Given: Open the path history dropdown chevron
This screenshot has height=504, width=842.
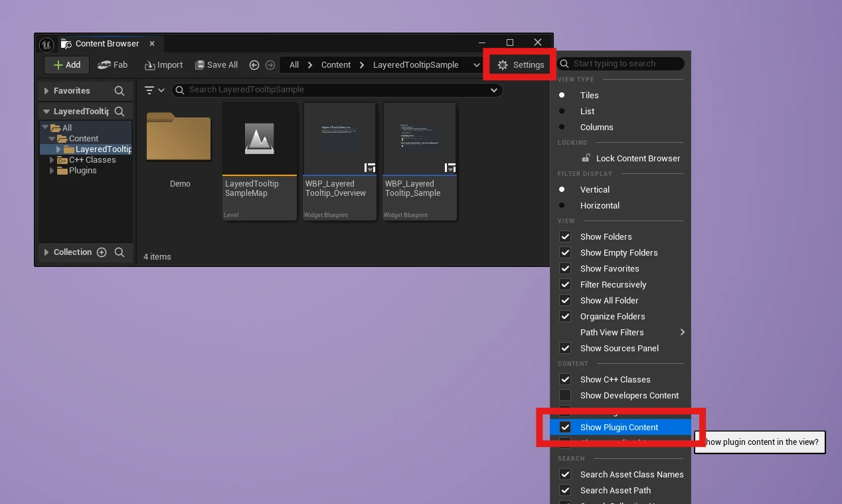Looking at the screenshot, I should [x=476, y=65].
